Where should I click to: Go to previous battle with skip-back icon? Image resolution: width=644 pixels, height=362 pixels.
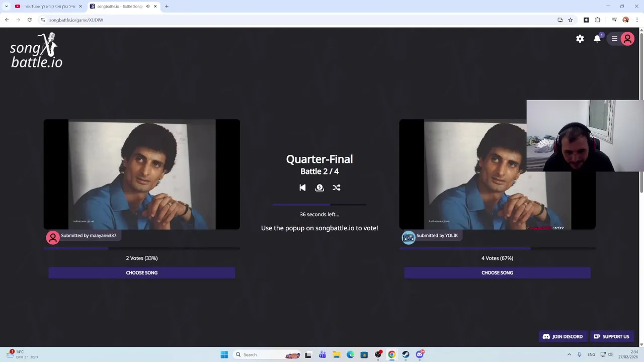tap(302, 188)
